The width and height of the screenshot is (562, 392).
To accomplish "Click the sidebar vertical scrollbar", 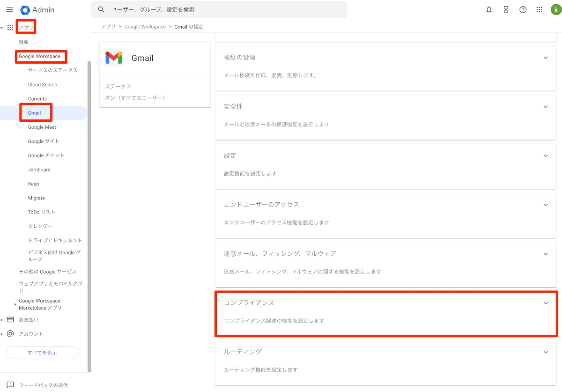I will (x=89, y=216).
